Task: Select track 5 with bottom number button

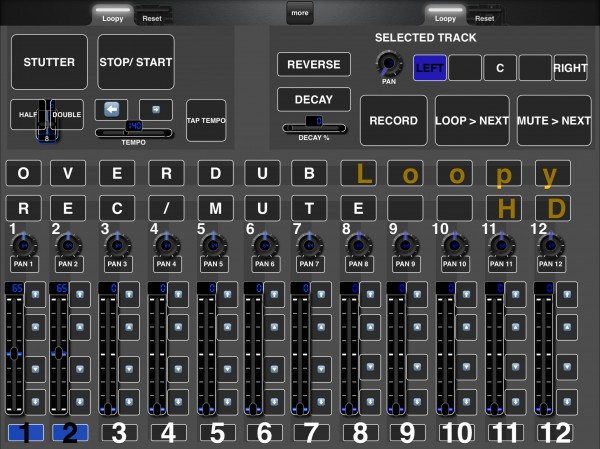Action: point(218,433)
